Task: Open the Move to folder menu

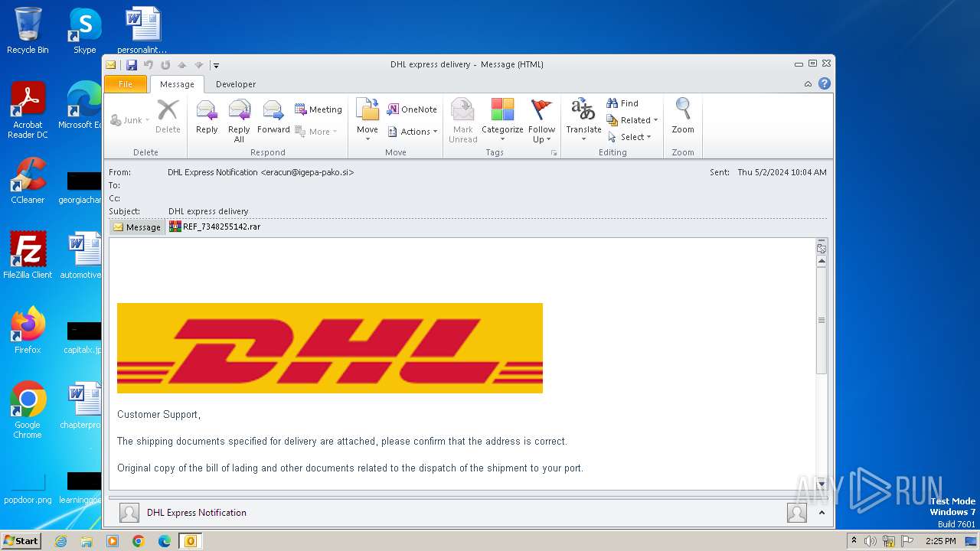Action: coord(367,119)
